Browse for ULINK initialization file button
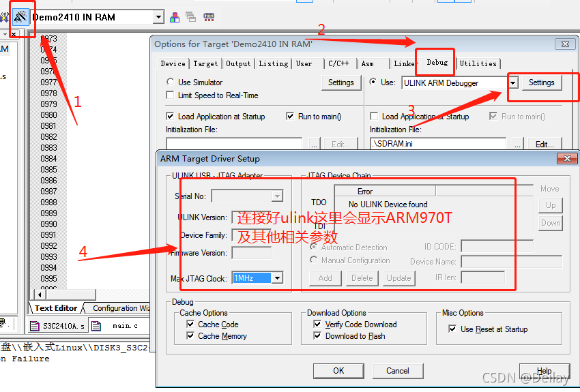The image size is (580, 392). [518, 144]
